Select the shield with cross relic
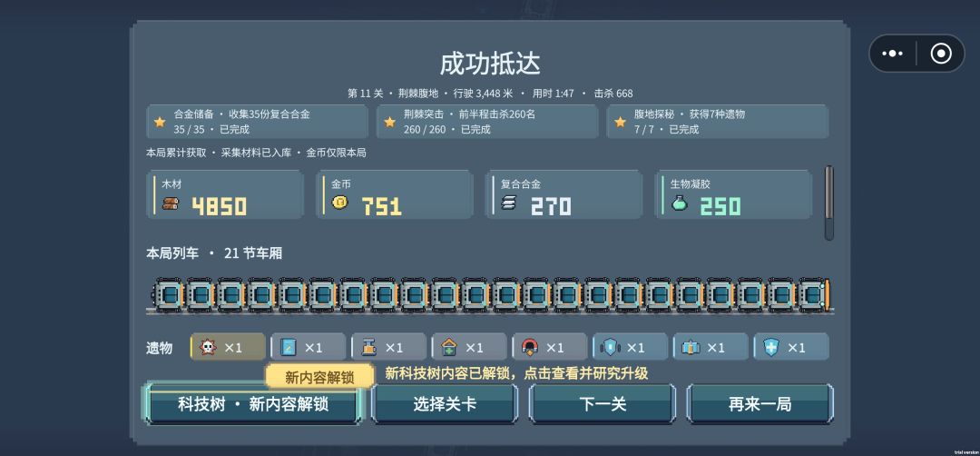 click(791, 347)
